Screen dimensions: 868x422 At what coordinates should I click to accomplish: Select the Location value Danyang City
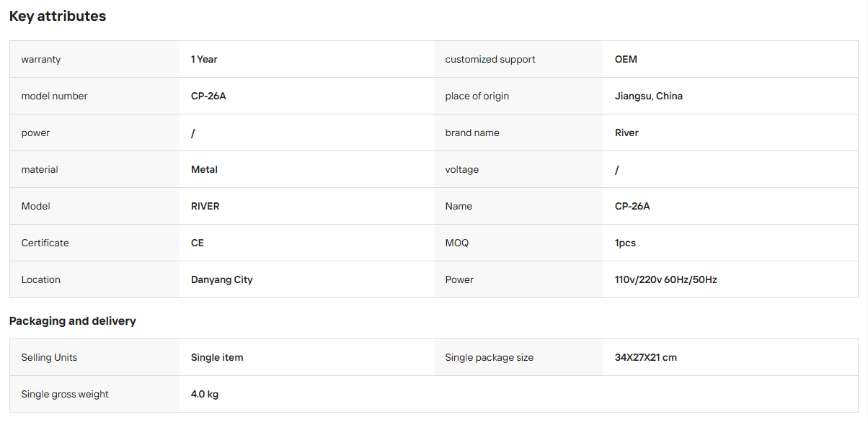(x=222, y=279)
